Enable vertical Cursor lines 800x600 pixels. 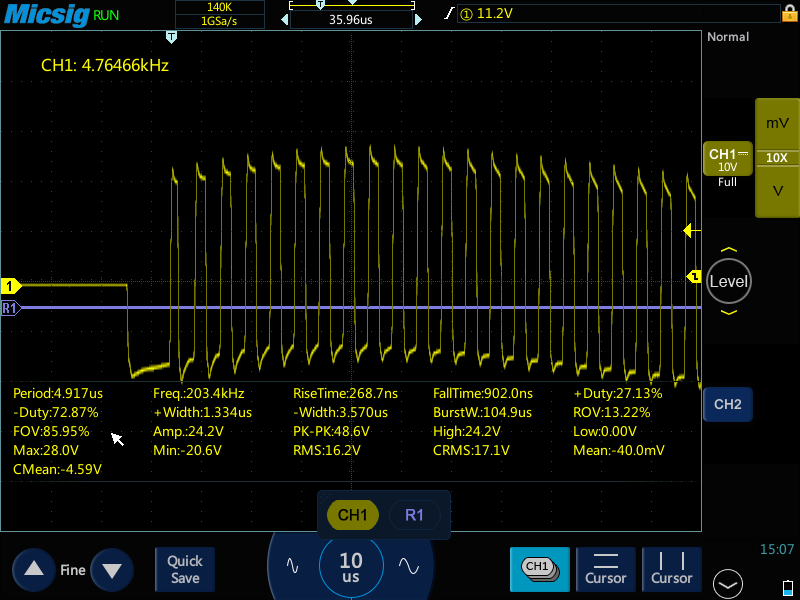point(671,569)
